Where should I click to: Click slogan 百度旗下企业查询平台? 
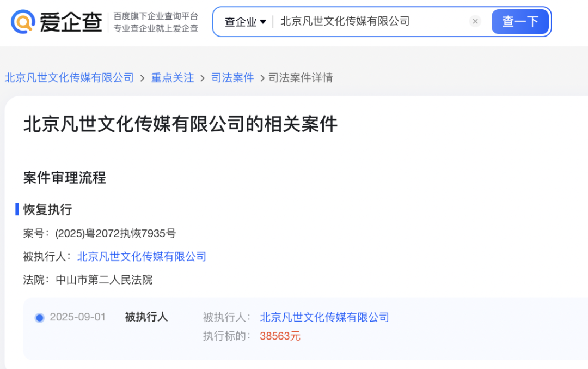156,16
